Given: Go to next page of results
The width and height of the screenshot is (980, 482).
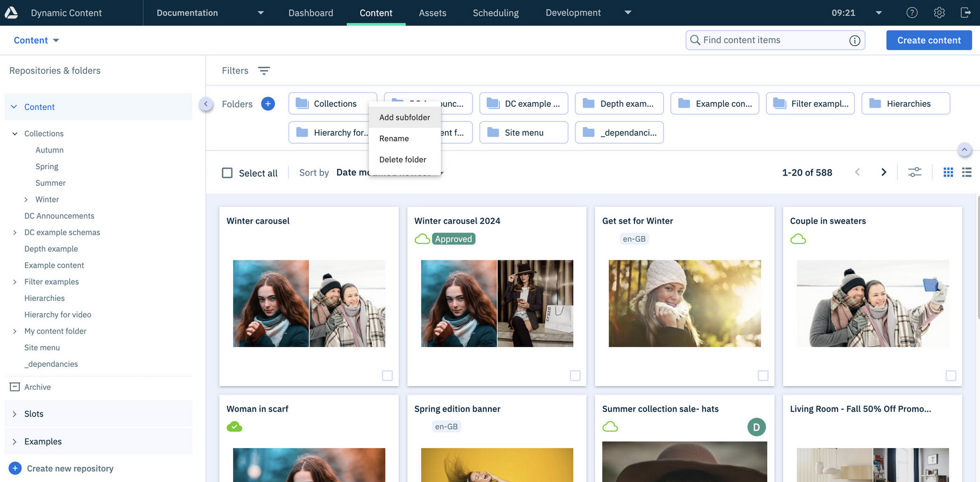Looking at the screenshot, I should click(x=884, y=172).
